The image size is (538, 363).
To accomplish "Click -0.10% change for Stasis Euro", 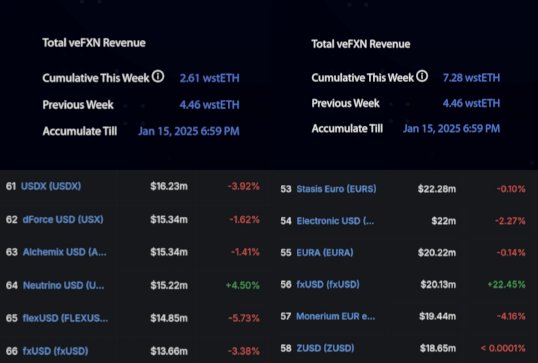I will (x=511, y=189).
